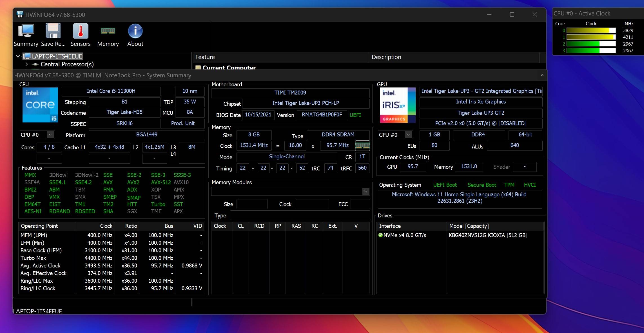Click the Intel Iris Xe Graphics logo

(397, 105)
